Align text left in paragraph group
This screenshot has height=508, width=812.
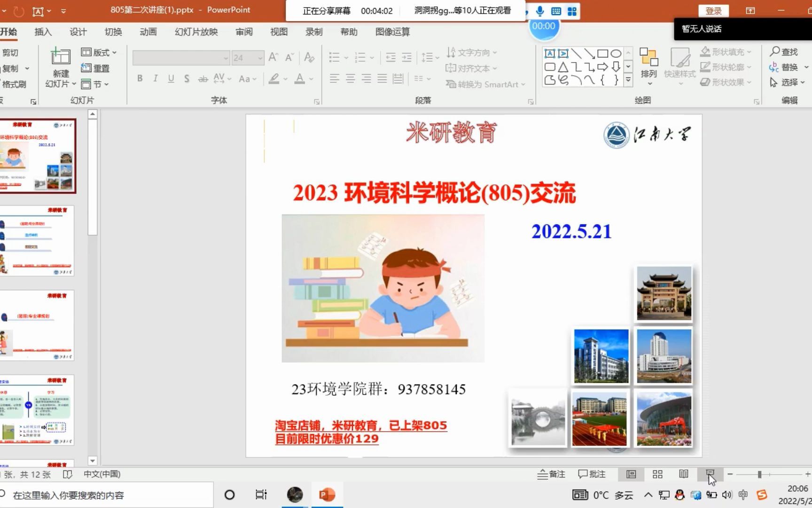click(335, 79)
